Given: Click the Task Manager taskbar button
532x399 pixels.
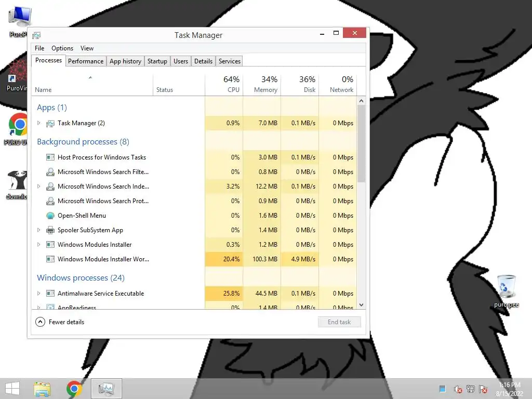Looking at the screenshot, I should pyautogui.click(x=107, y=389).
